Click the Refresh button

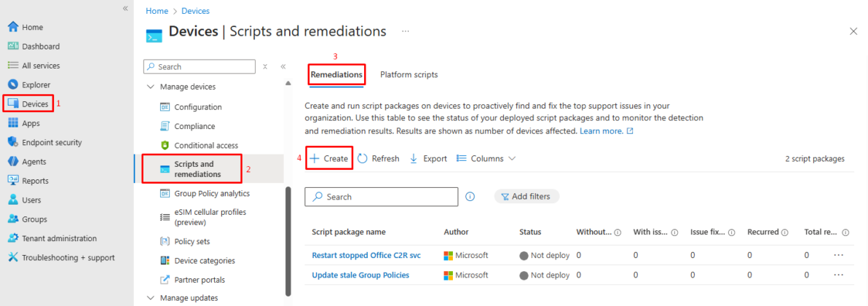379,159
